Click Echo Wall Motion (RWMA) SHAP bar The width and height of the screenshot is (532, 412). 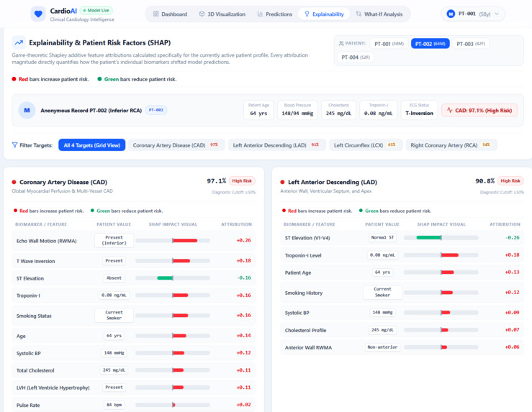click(x=185, y=241)
